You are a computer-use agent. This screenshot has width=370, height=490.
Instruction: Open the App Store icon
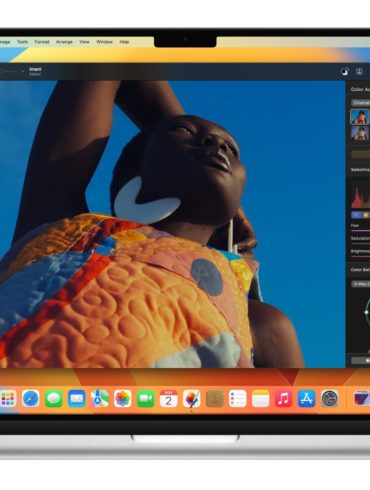[307, 399]
